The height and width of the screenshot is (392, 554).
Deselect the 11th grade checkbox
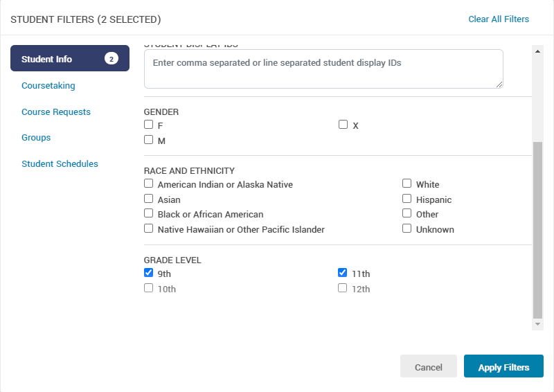click(x=342, y=273)
